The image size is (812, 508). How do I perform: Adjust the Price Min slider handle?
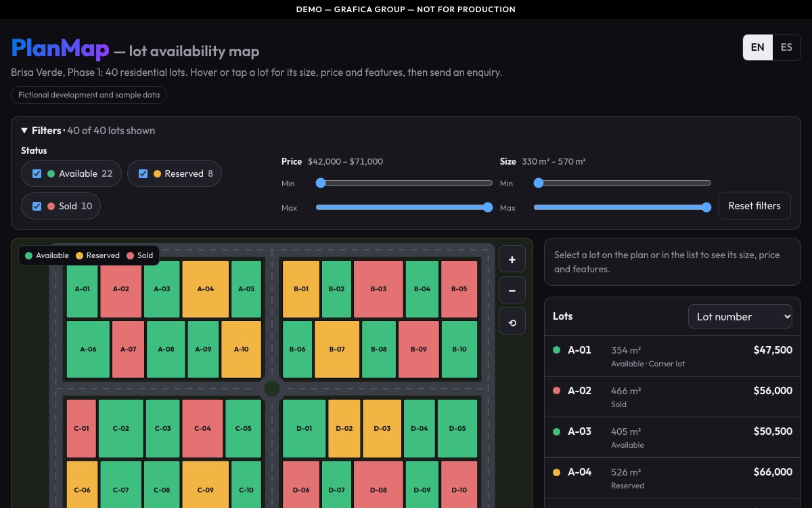click(321, 183)
